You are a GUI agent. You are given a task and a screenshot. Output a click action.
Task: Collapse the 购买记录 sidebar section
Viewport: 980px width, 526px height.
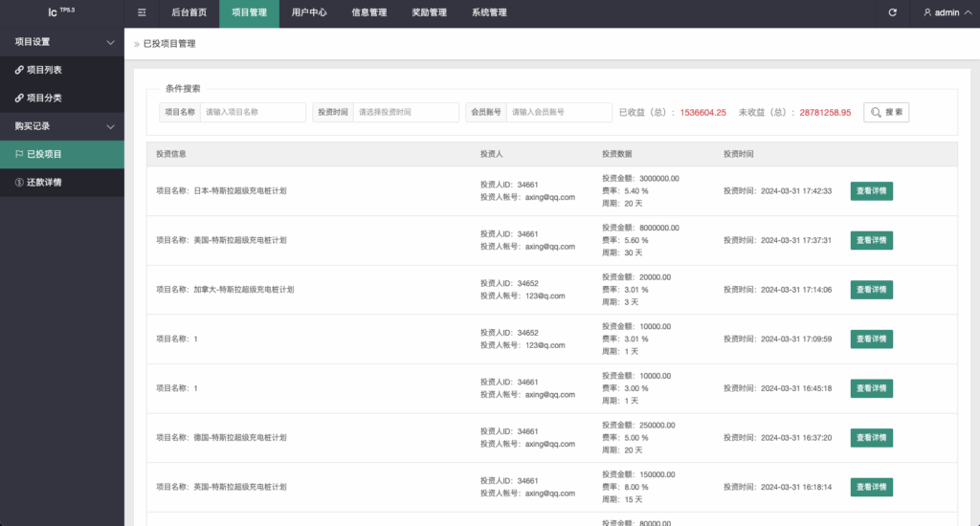pos(110,126)
